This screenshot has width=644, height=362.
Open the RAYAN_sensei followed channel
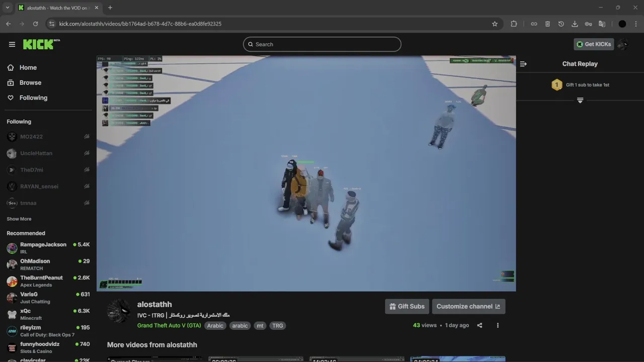pos(48,187)
